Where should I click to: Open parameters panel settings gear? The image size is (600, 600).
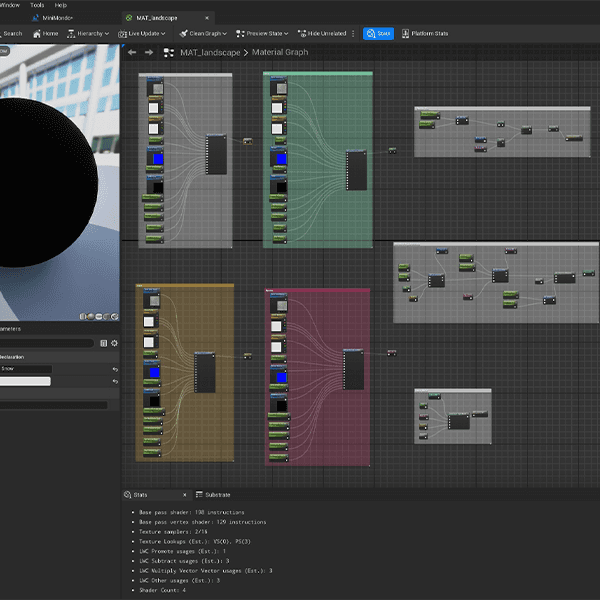coord(114,343)
